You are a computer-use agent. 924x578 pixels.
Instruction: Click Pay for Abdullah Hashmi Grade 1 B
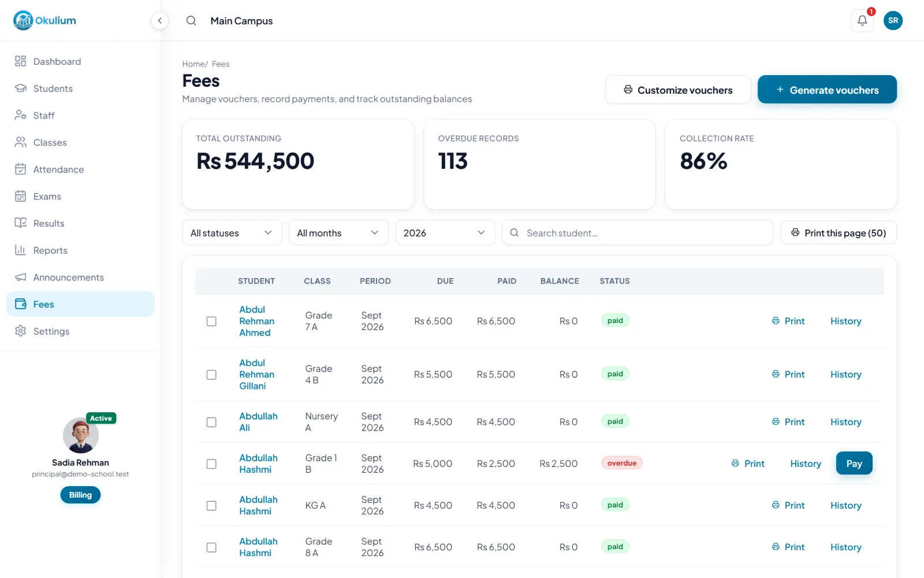854,464
